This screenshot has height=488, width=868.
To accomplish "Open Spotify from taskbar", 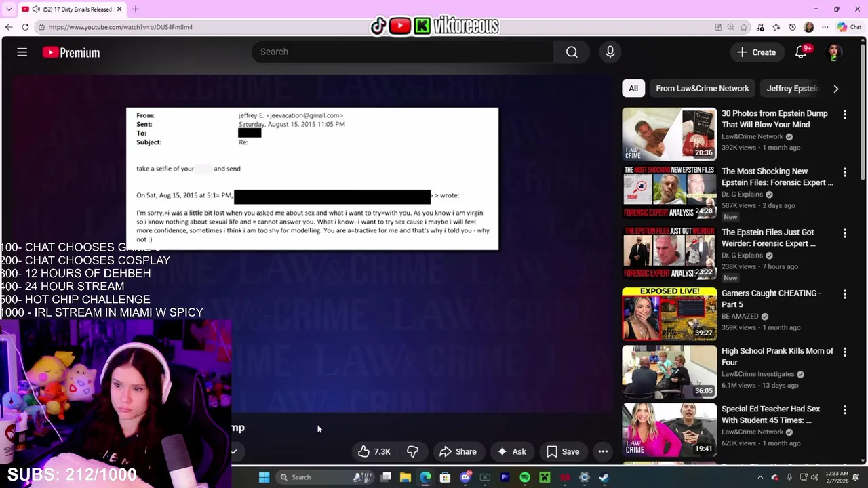I will tap(525, 477).
